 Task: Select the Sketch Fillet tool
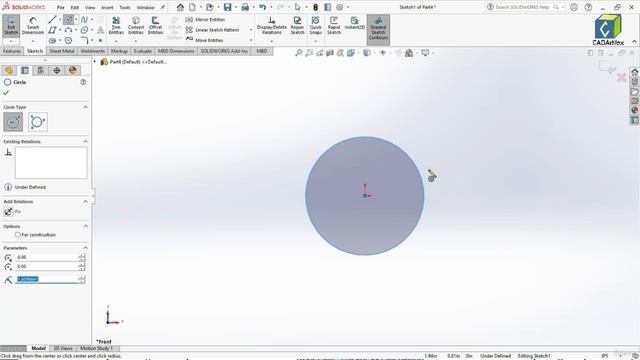84,40
